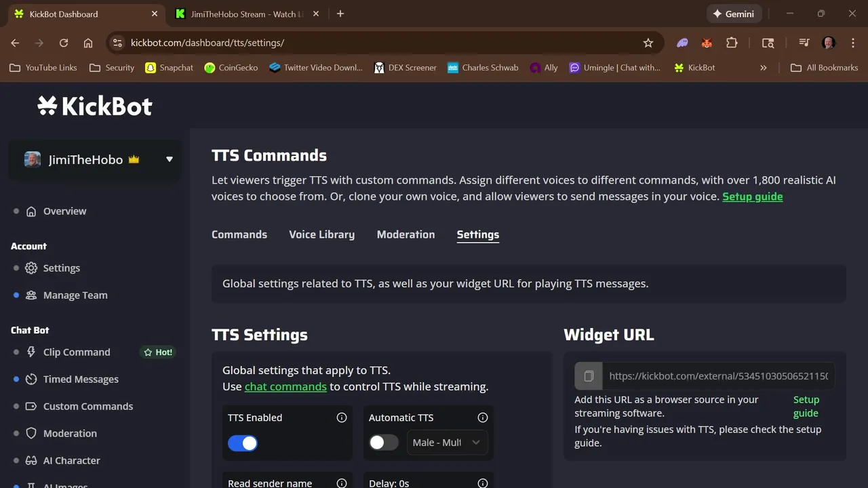Open YouTube Links bookmark folder
The image size is (868, 488).
click(44, 68)
